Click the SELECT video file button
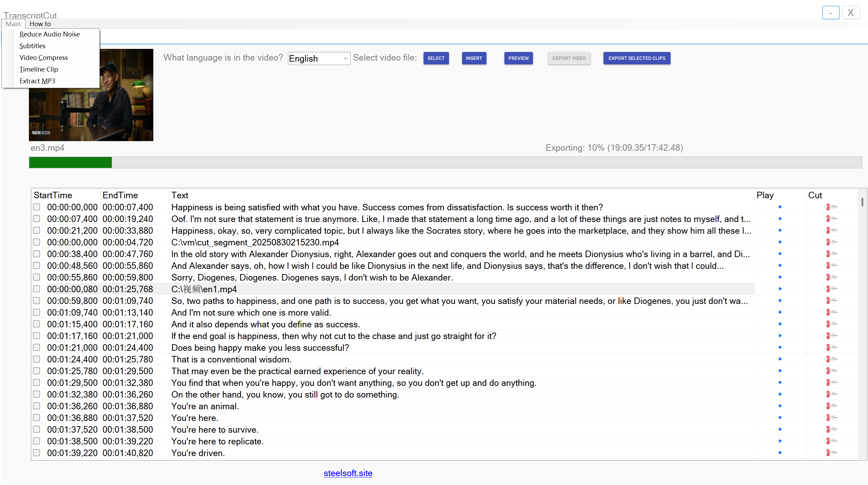Viewport: 868px width, 485px height. coord(436,58)
